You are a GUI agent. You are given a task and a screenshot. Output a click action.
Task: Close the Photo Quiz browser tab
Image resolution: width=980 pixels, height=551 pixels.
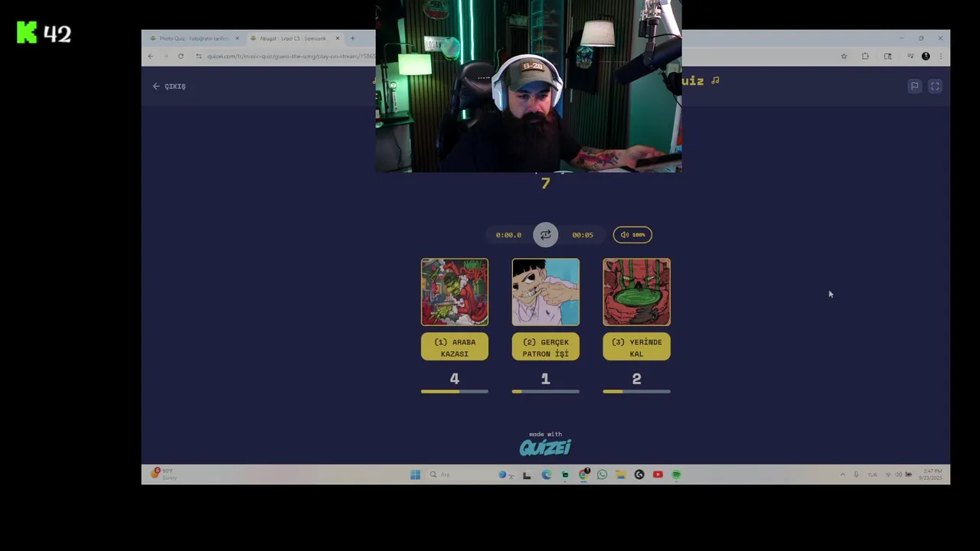(x=237, y=38)
